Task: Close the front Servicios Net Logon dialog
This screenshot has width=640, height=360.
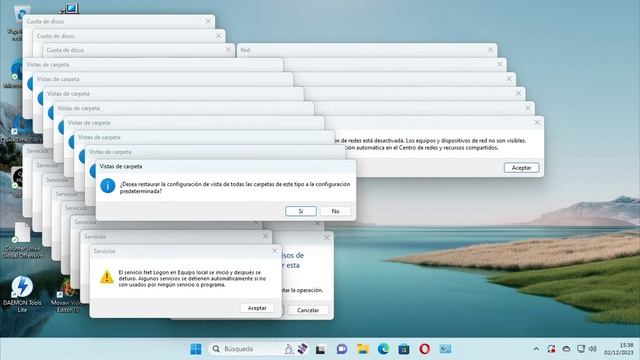Action: pos(275,251)
